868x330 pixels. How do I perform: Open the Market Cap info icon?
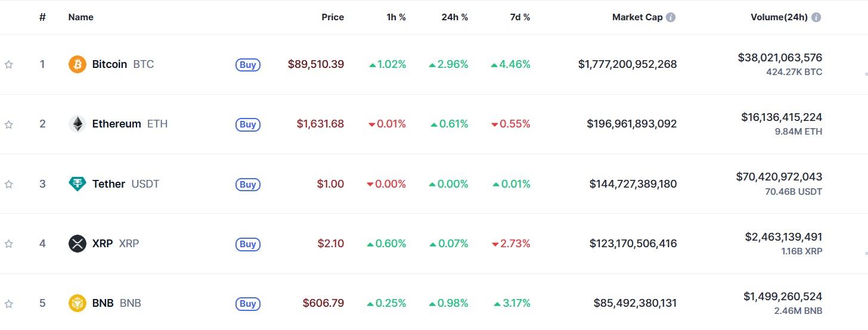point(671,17)
